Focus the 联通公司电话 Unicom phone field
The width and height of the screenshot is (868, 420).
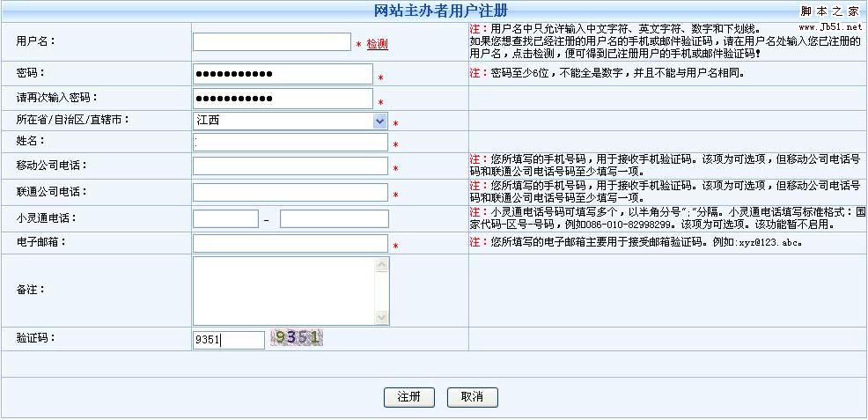pyautogui.click(x=290, y=192)
